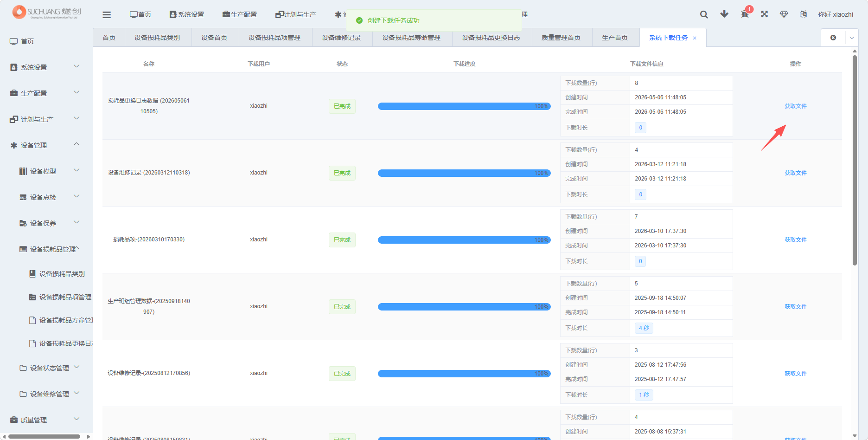Viewport: 868px width, 440px height.
Task: Click the language translate icon
Action: (804, 14)
